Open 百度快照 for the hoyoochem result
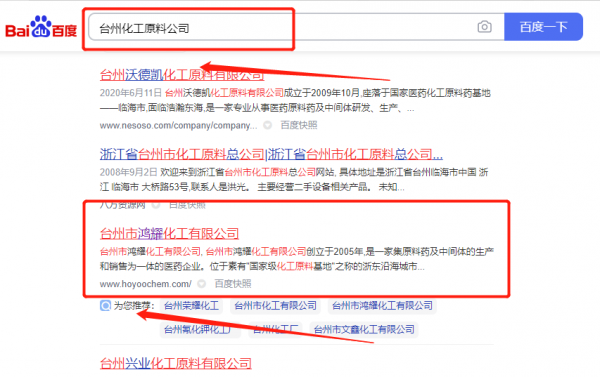 [x=233, y=284]
